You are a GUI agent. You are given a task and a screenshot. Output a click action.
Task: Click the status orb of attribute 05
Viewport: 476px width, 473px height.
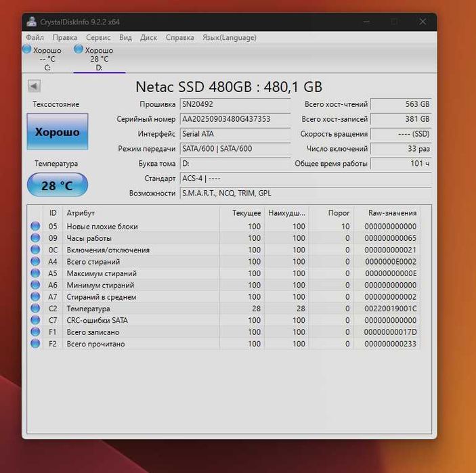click(x=35, y=226)
